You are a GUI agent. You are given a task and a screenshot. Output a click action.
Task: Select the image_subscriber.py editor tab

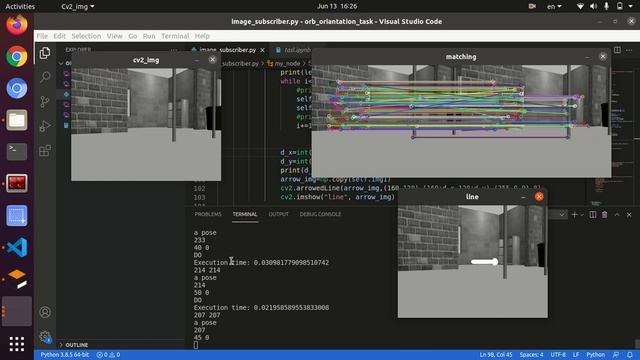click(x=227, y=50)
